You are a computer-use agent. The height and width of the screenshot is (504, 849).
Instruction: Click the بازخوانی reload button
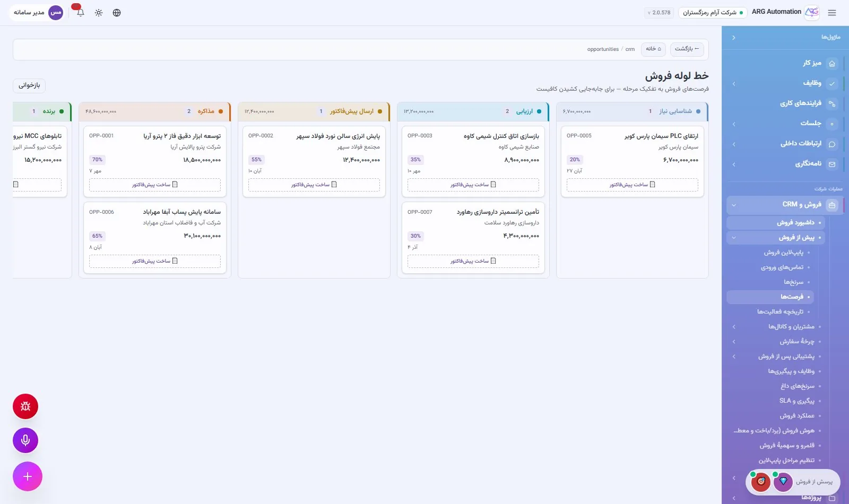point(29,85)
